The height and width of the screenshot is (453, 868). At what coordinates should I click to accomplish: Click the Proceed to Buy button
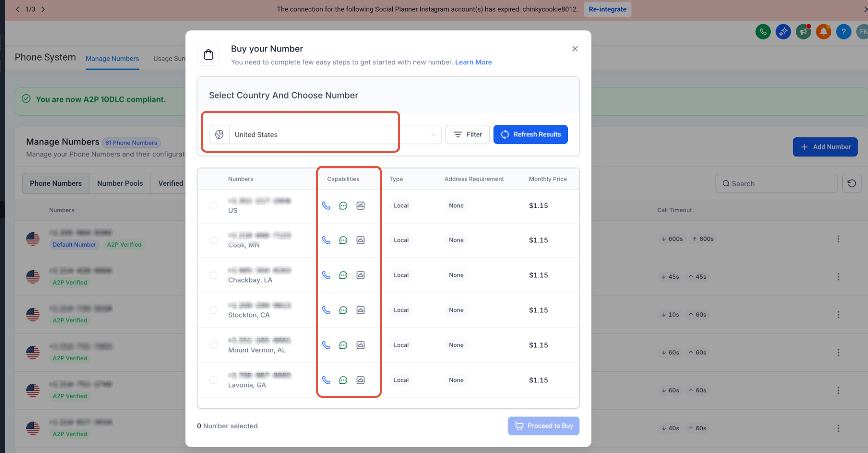pyautogui.click(x=544, y=426)
